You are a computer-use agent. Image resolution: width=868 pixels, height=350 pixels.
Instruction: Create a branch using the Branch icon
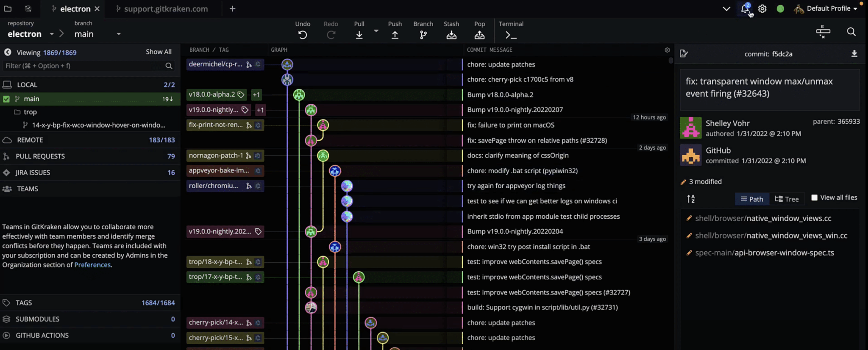pyautogui.click(x=423, y=35)
